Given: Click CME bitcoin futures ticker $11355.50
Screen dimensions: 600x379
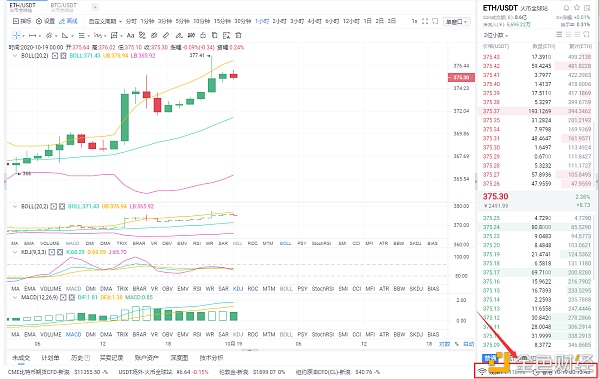Looking at the screenshot, I should click(x=57, y=372).
